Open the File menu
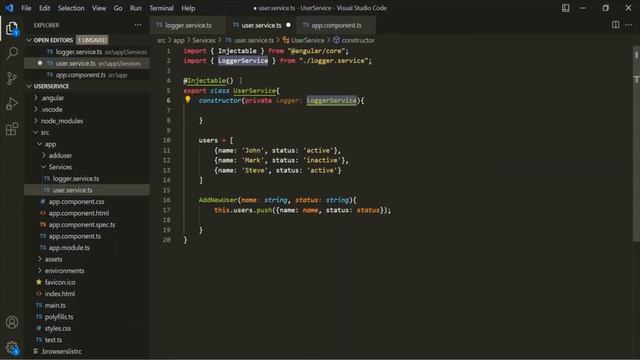 coord(26,8)
